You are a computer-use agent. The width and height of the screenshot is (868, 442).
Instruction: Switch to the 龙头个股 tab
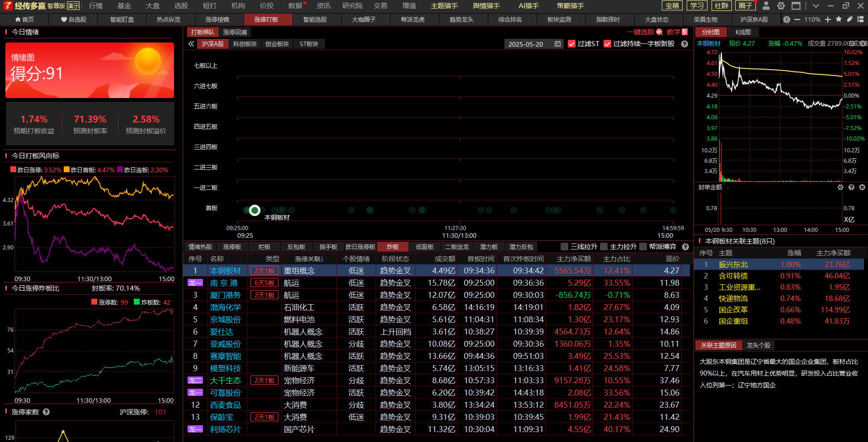tap(758, 345)
